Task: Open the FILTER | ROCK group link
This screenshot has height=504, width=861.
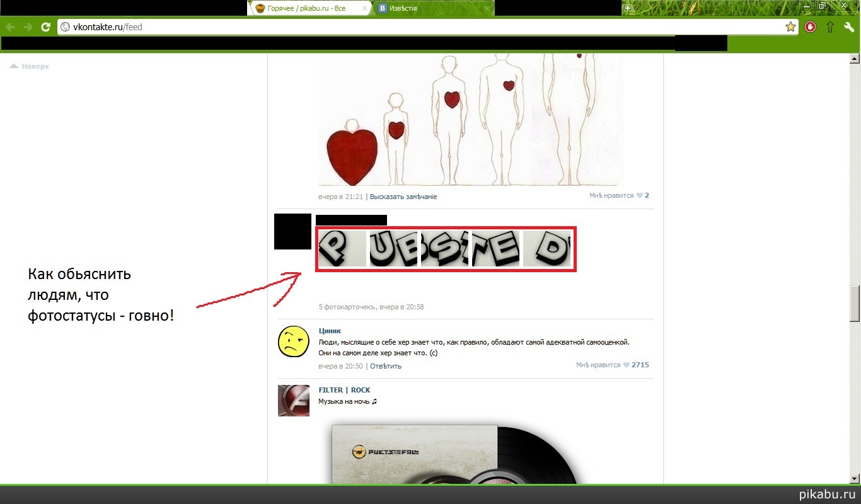Action: click(344, 390)
